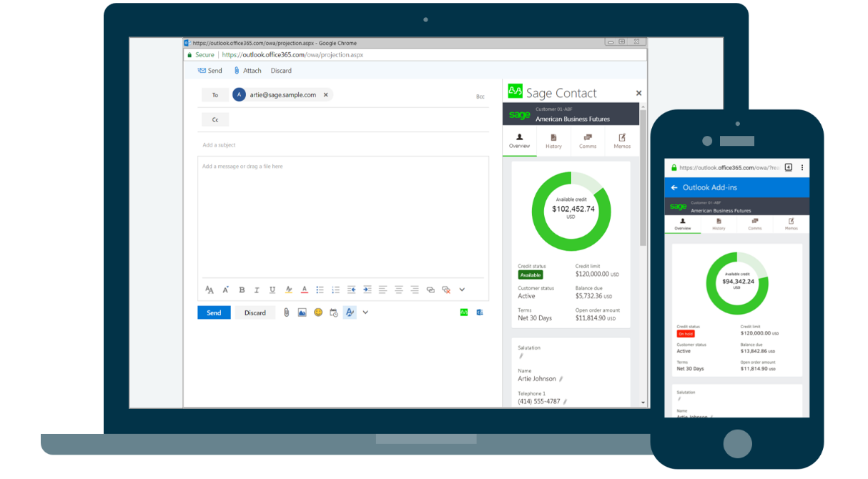Insert a hyperlink

click(x=430, y=290)
